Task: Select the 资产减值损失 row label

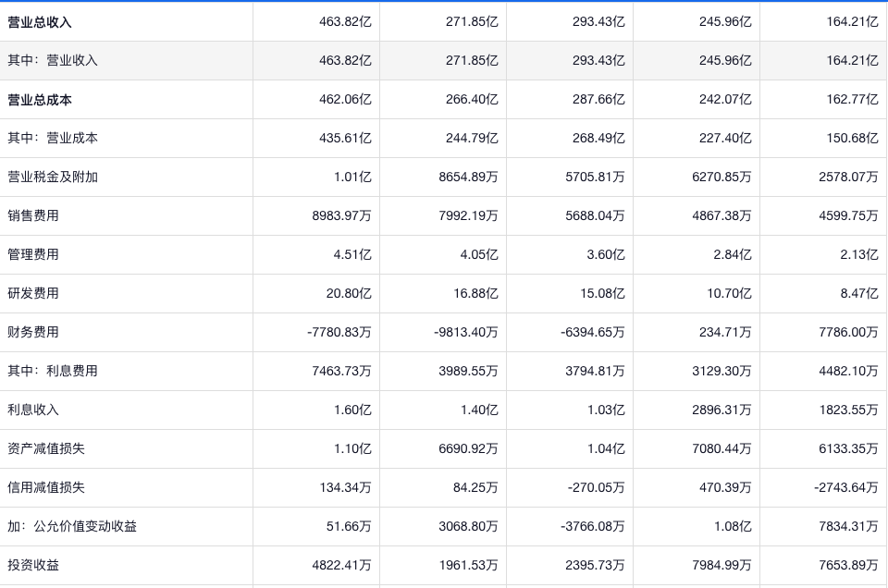Action: click(x=46, y=448)
